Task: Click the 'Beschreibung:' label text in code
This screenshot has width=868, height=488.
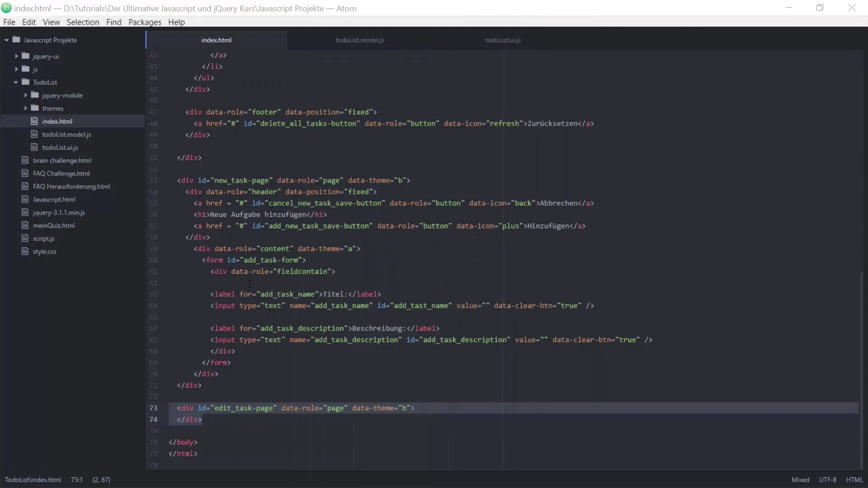Action: pyautogui.click(x=379, y=328)
